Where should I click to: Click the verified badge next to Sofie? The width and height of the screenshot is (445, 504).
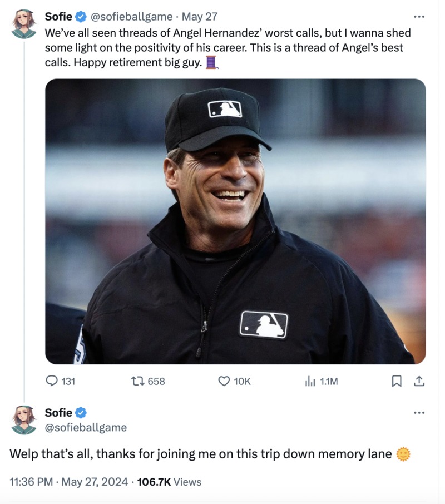81,16
